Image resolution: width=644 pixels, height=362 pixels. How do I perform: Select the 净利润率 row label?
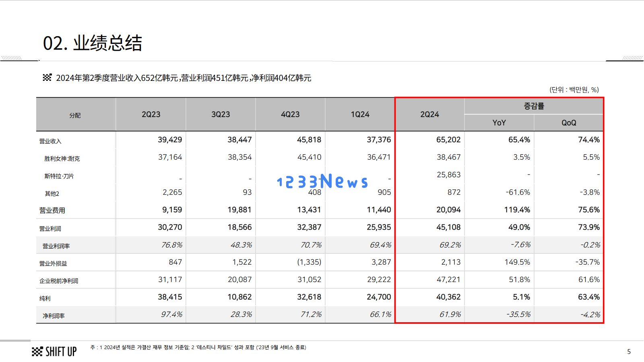54,316
